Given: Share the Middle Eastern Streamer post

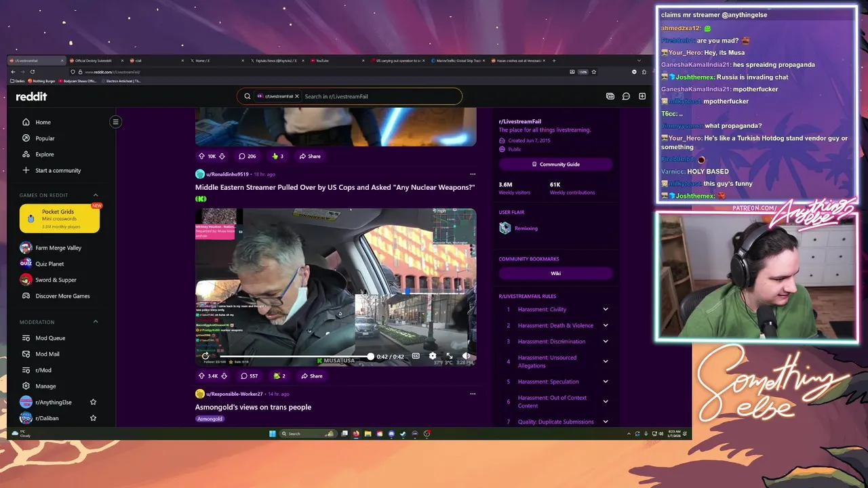Looking at the screenshot, I should coord(311,375).
